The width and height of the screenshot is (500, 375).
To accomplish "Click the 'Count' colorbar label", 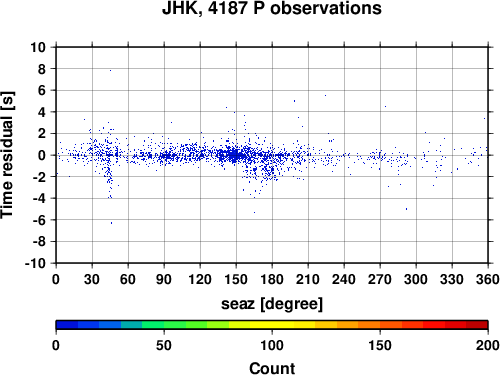I will (x=272, y=368).
